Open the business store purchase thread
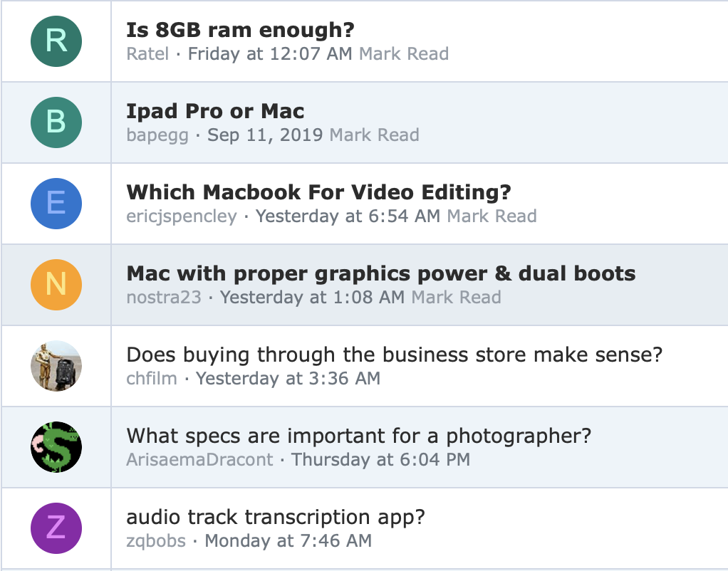Screen dimensions: 728x571 [x=394, y=355]
